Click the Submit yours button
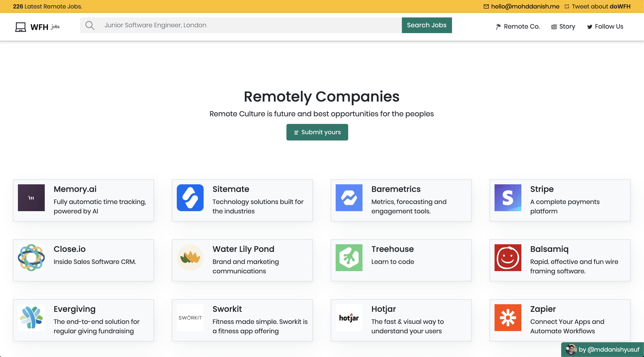The width and height of the screenshot is (644, 357). tap(317, 132)
